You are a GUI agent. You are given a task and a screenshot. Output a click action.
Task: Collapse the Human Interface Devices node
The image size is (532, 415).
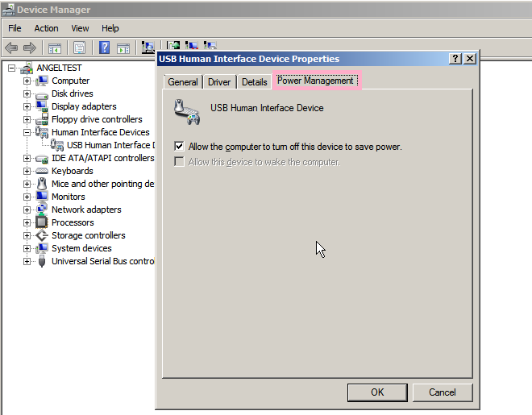click(x=27, y=132)
